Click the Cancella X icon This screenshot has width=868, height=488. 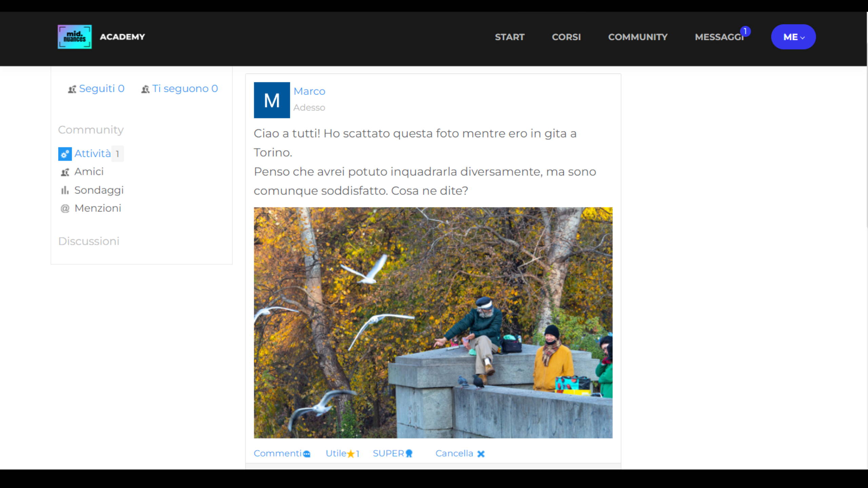pyautogui.click(x=481, y=454)
